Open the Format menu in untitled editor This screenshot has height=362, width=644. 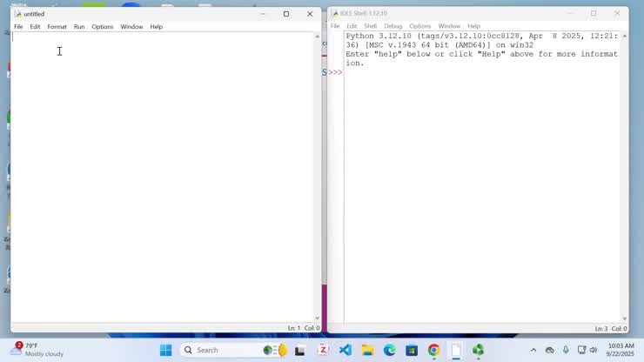[57, 27]
